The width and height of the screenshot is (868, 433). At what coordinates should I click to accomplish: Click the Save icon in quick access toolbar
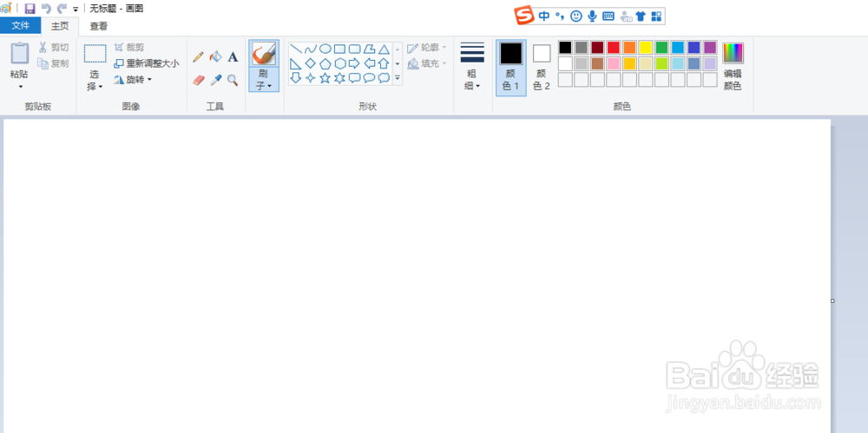pyautogui.click(x=30, y=9)
